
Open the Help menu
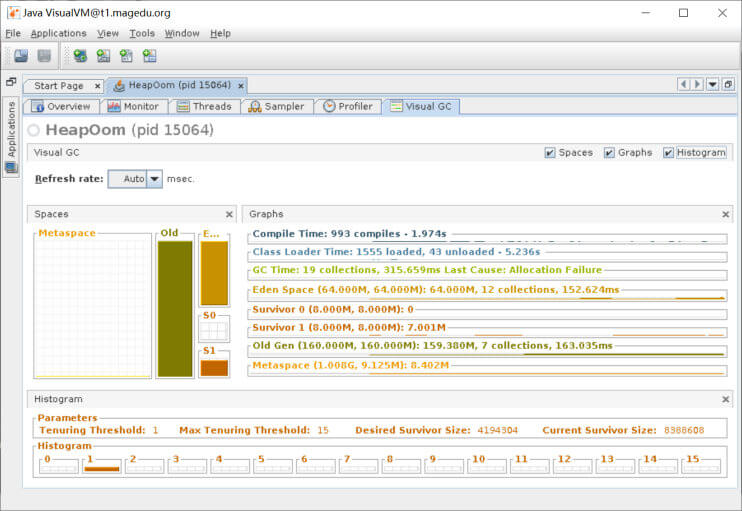click(x=221, y=33)
